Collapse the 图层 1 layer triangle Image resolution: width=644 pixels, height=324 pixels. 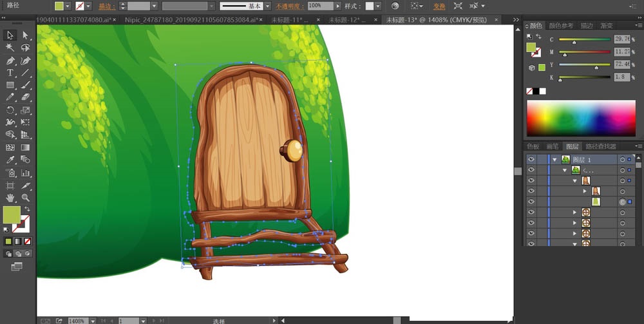555,159
